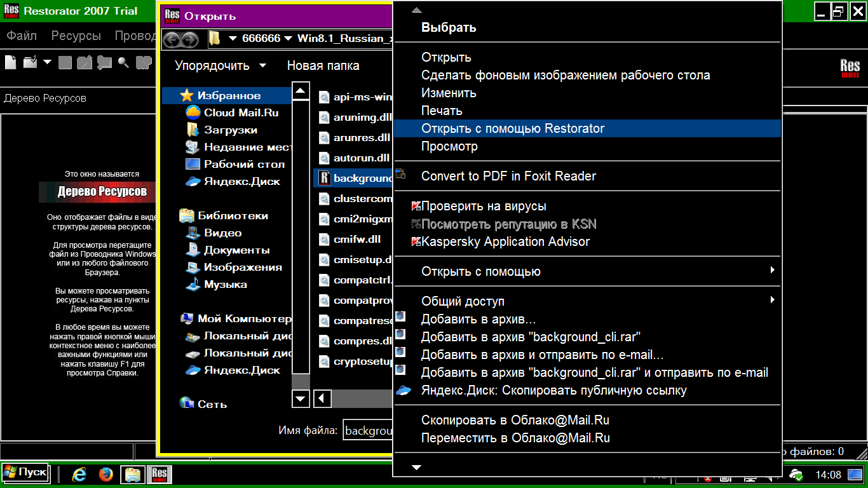Screen dimensions: 868x488
Task: Click the taskbar clock showing 14:08
Action: [828, 475]
